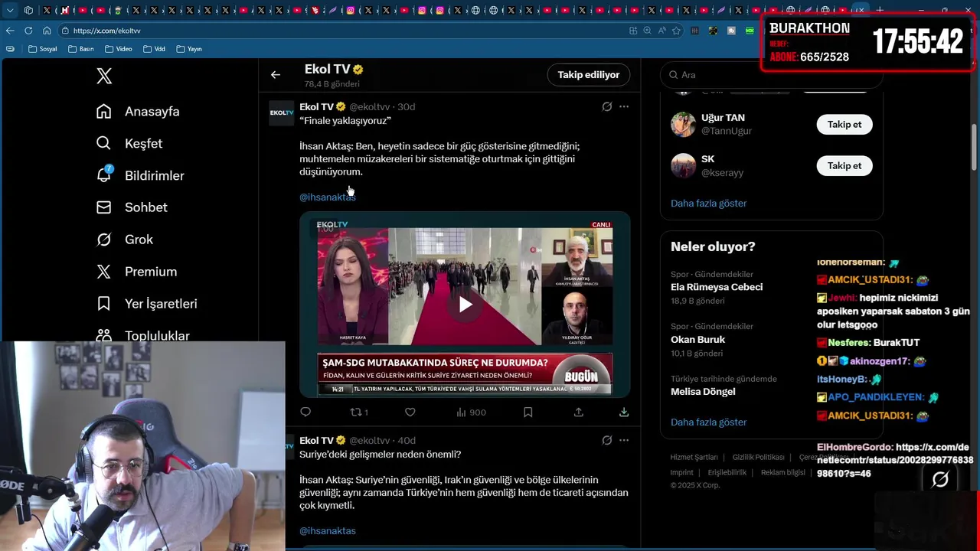
Task: Open Grok from the left sidebar
Action: tap(125, 240)
